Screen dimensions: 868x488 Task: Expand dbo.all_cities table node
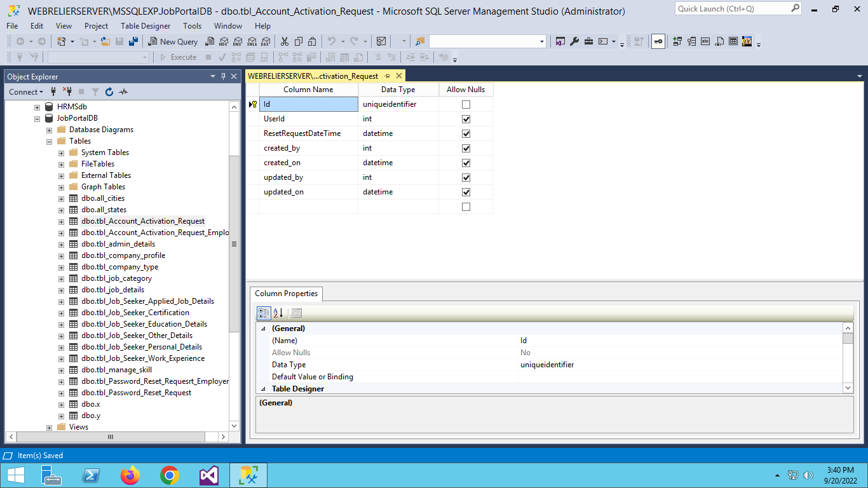[x=61, y=198]
